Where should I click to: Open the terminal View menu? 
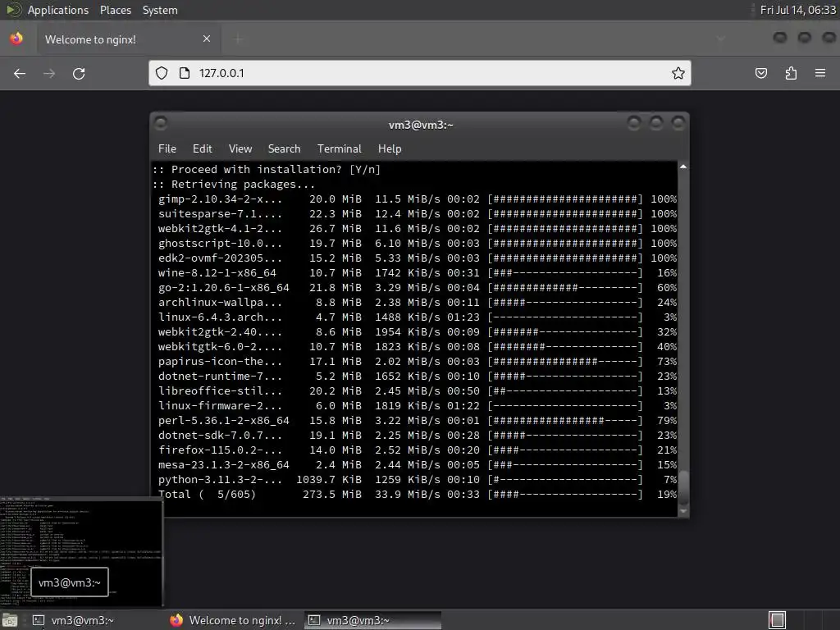[x=240, y=149]
